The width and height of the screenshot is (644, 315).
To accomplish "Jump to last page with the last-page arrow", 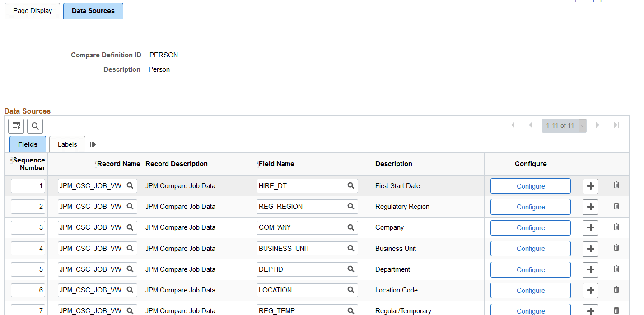I will (x=616, y=125).
